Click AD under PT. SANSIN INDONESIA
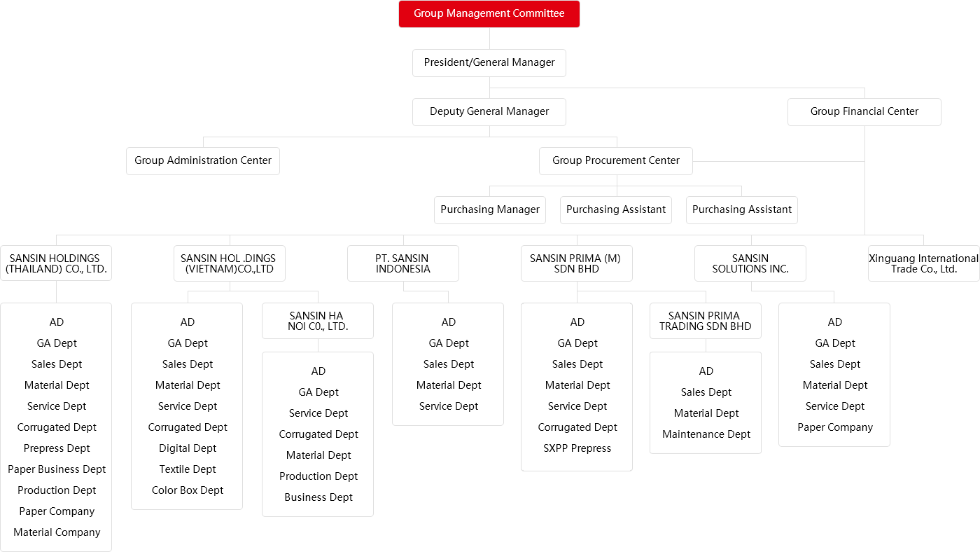Image resolution: width=980 pixels, height=552 pixels. click(x=449, y=322)
